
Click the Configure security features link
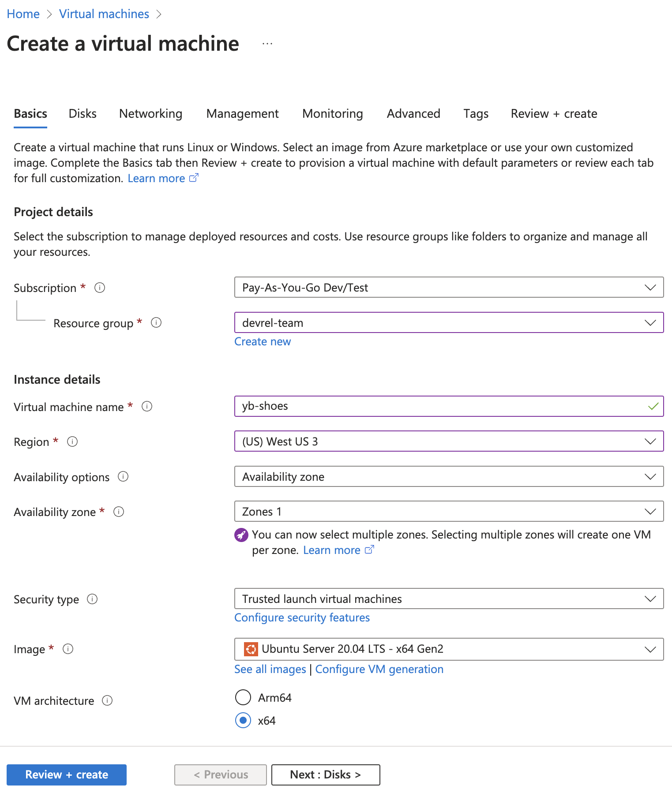[x=302, y=617]
